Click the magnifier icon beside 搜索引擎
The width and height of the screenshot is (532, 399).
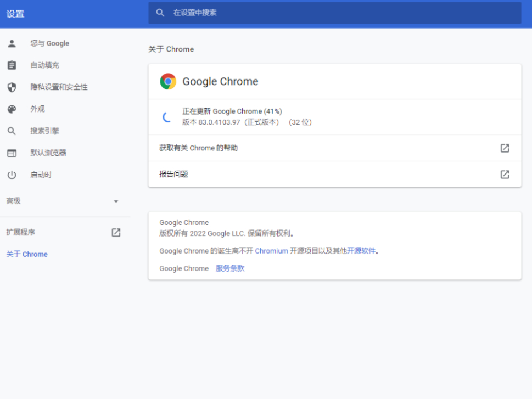click(x=12, y=131)
